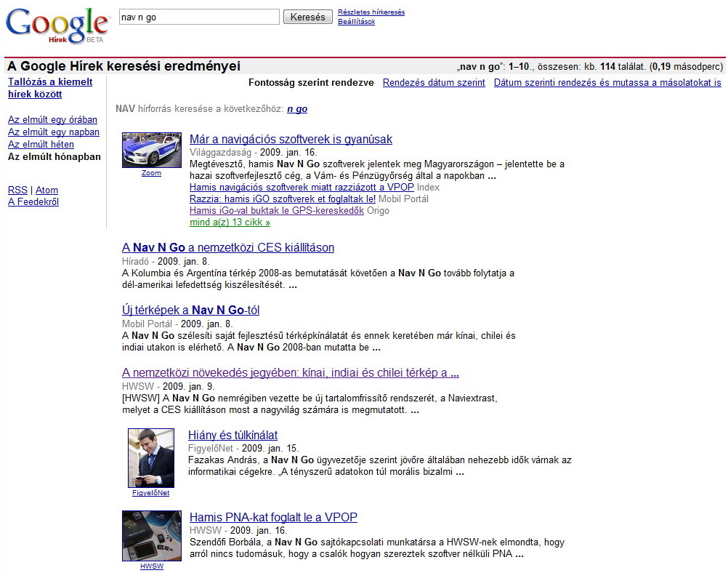
Task: Click the Zoom link under car thumbnail
Action: pyautogui.click(x=151, y=173)
